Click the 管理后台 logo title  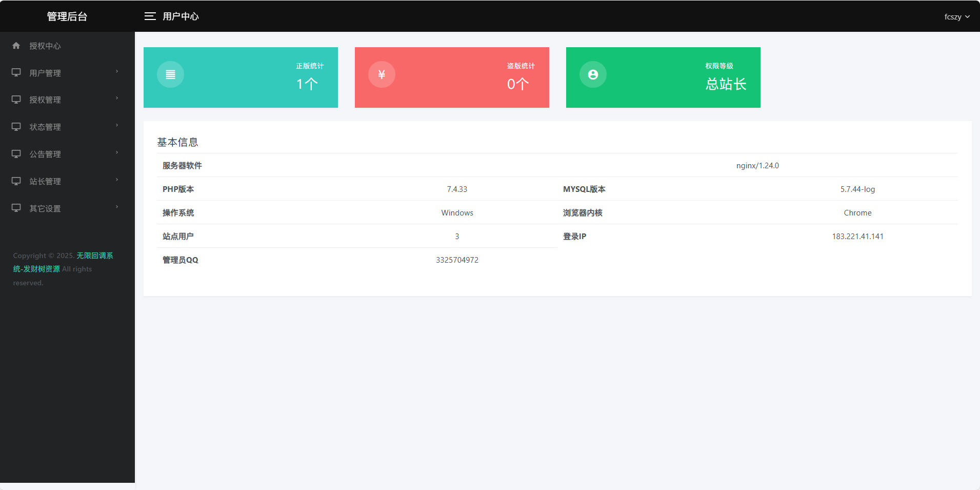pyautogui.click(x=67, y=16)
